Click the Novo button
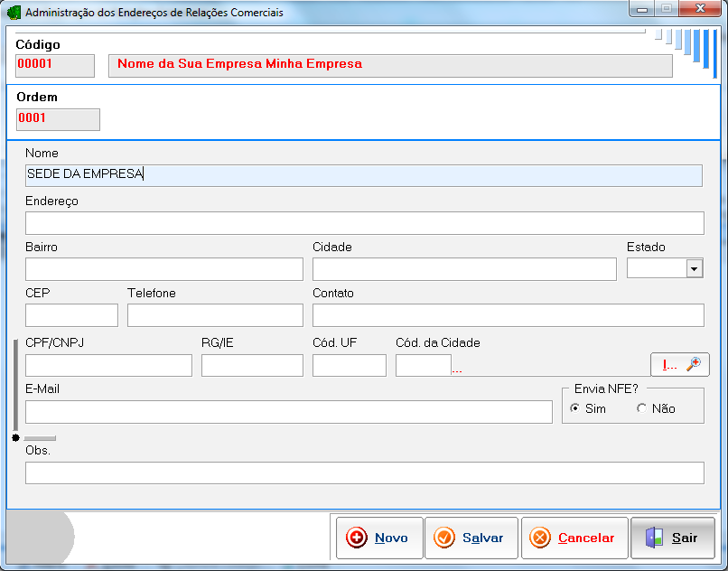 (x=378, y=538)
